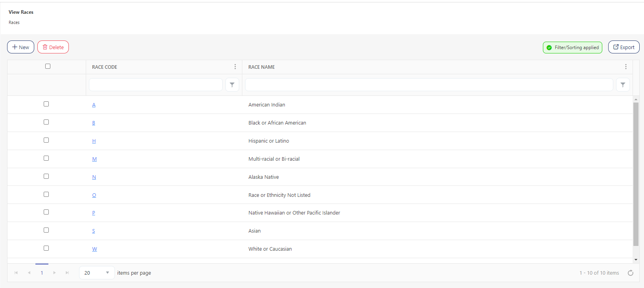Click the Race Name filter text field

(x=429, y=85)
